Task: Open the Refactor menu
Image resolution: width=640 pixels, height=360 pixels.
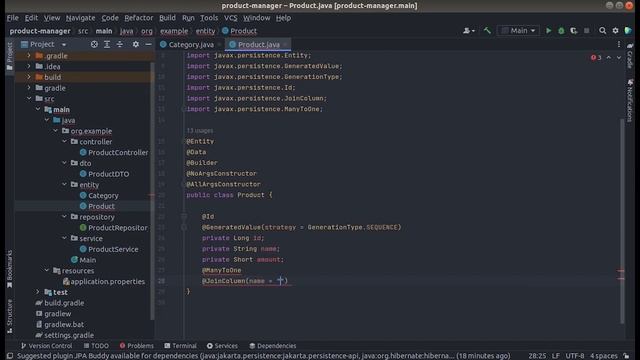Action: 138,18
